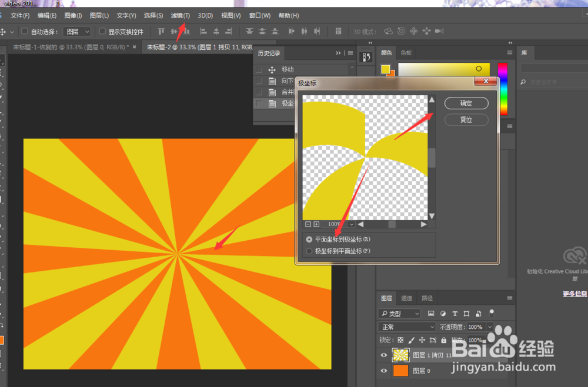
Task: Switch to the 色板 tab
Action: 406,53
